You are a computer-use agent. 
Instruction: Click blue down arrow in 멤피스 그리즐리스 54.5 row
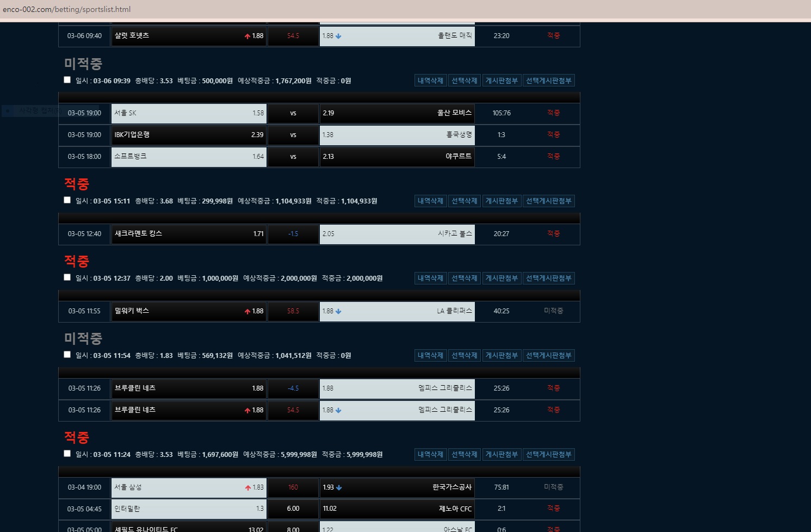tap(338, 411)
